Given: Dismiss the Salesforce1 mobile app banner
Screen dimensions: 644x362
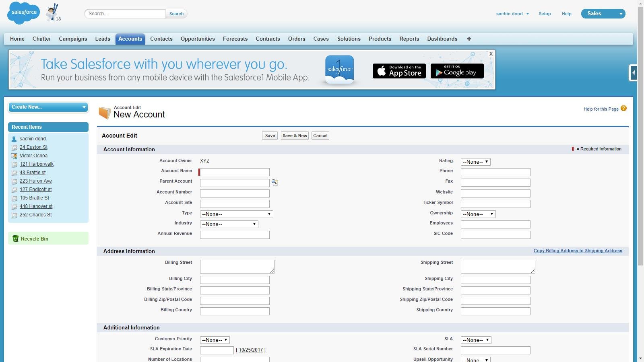Looking at the screenshot, I should [491, 53].
